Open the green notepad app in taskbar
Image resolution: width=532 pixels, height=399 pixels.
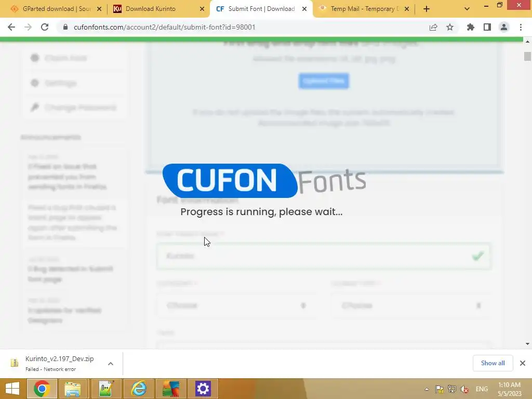point(106,389)
